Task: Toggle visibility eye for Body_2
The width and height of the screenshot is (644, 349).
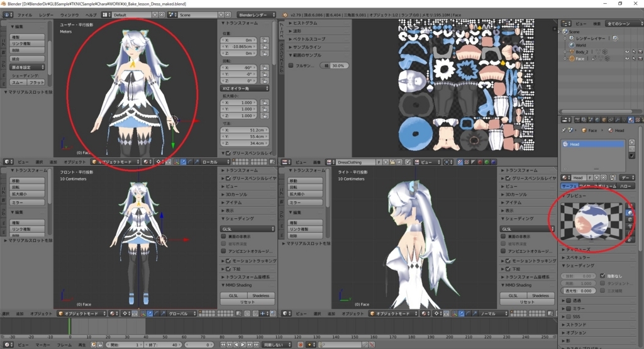Action: click(627, 52)
